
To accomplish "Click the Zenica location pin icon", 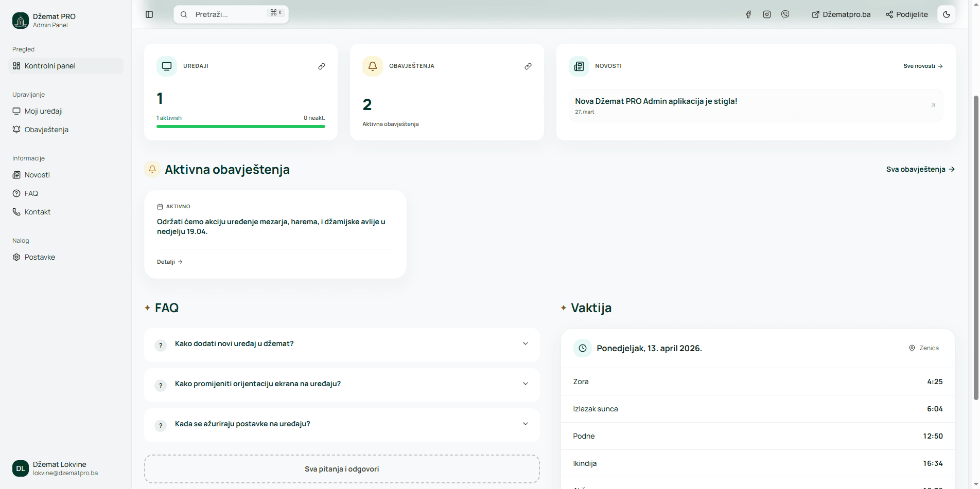I will tap(912, 348).
